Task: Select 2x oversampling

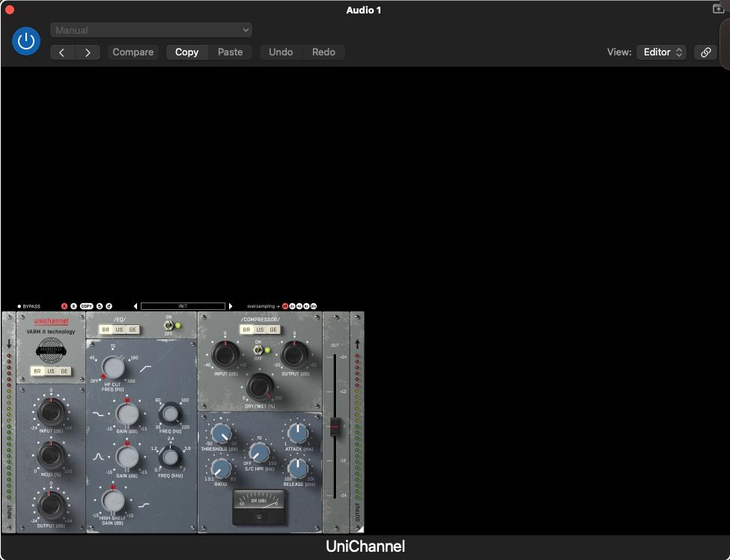Action: click(292, 306)
